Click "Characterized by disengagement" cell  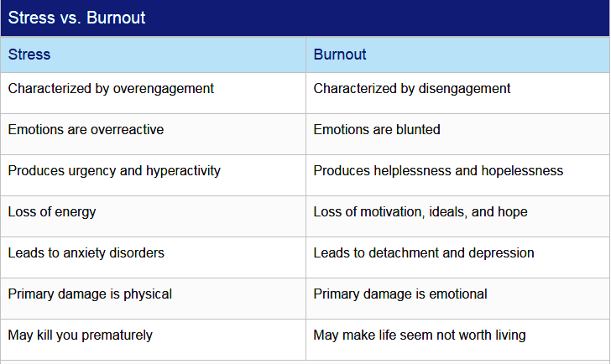coord(458,93)
